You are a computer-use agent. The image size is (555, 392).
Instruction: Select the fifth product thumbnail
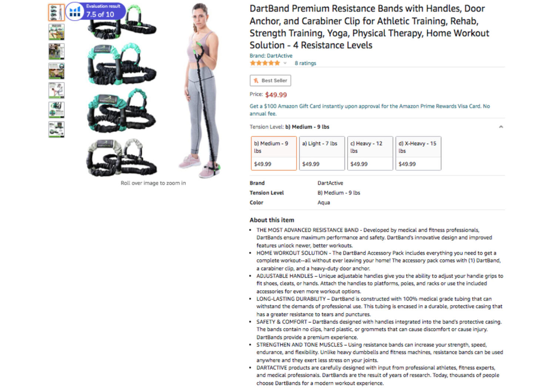coord(56,90)
